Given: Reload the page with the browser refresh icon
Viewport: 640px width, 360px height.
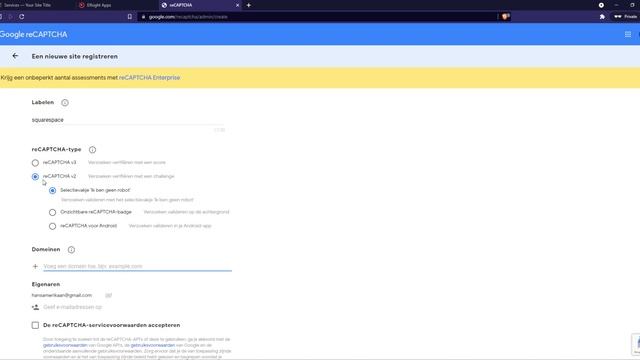Looking at the screenshot, I should point(22,17).
